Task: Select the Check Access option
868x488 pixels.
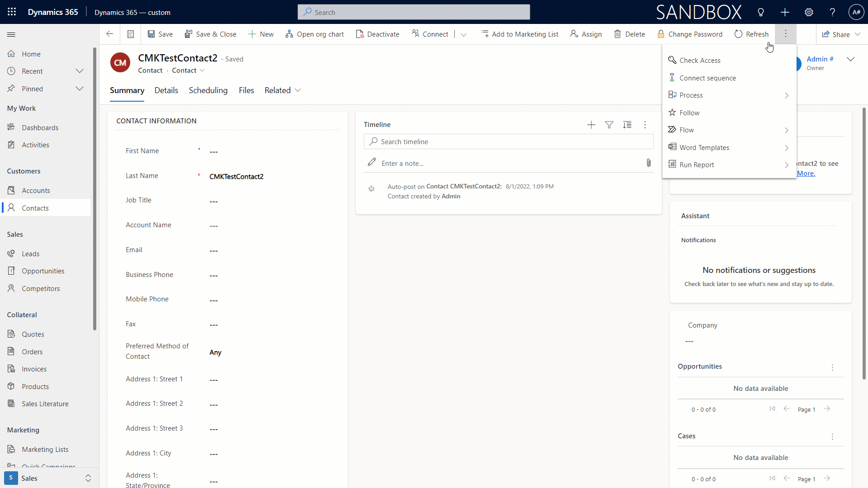Action: coord(700,60)
